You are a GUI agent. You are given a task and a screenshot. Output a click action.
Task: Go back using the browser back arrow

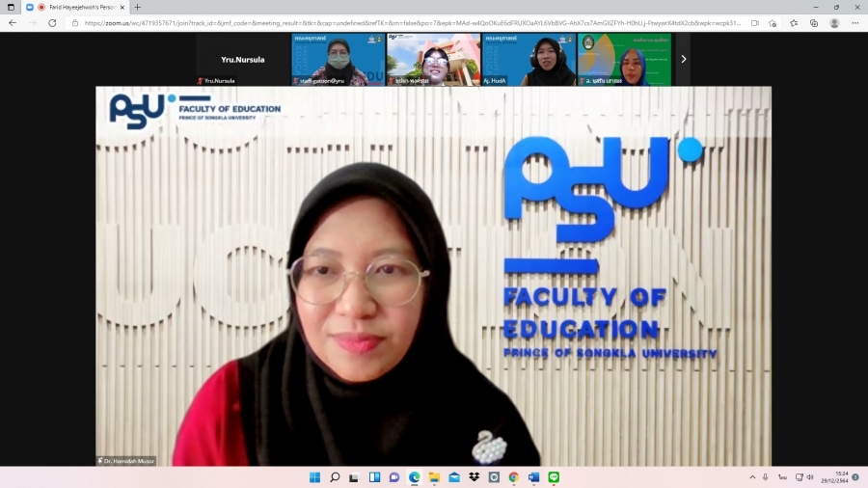(13, 23)
